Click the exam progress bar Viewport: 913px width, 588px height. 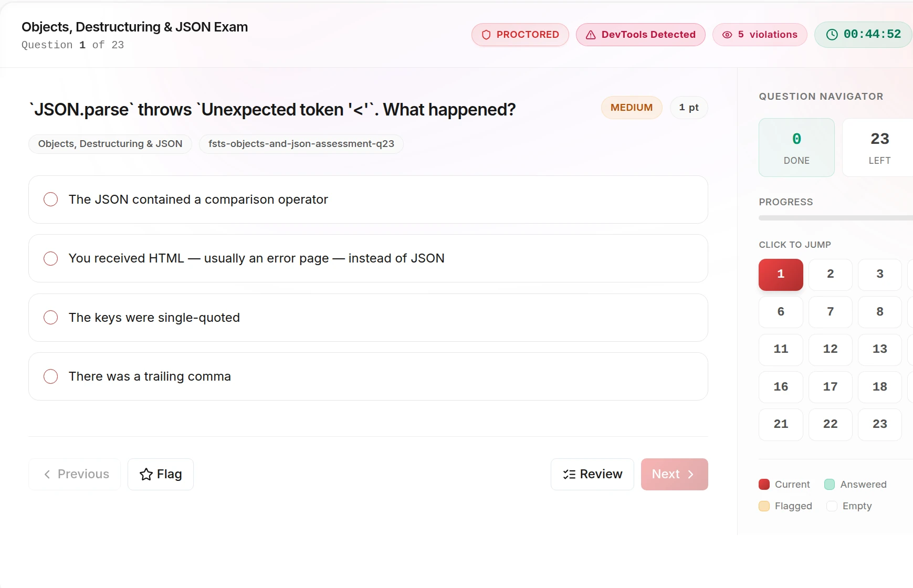tap(836, 218)
